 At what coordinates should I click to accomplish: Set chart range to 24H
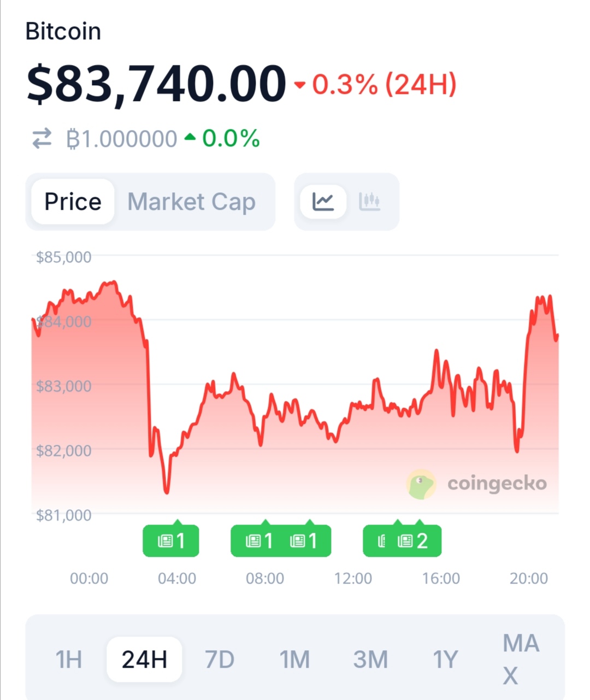[x=144, y=659]
